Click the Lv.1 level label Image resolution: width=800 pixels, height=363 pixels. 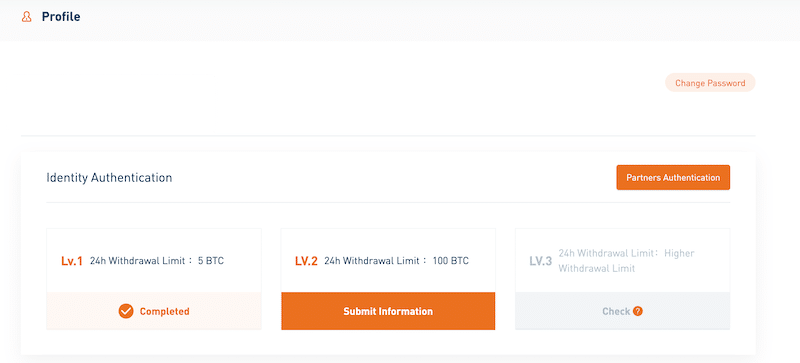[x=72, y=261]
